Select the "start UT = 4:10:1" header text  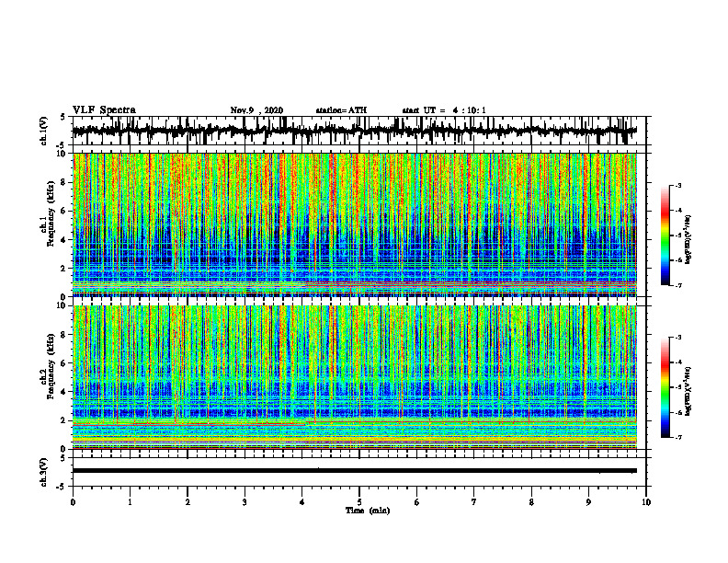click(444, 110)
